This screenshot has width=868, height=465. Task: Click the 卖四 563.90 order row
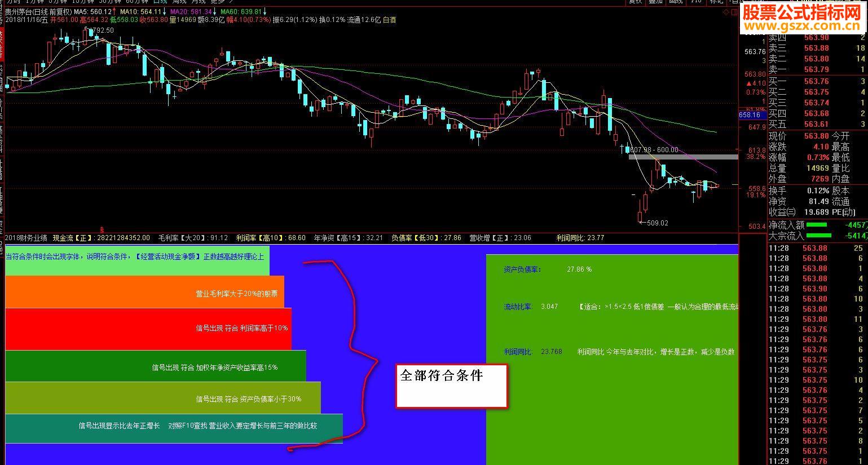click(817, 38)
